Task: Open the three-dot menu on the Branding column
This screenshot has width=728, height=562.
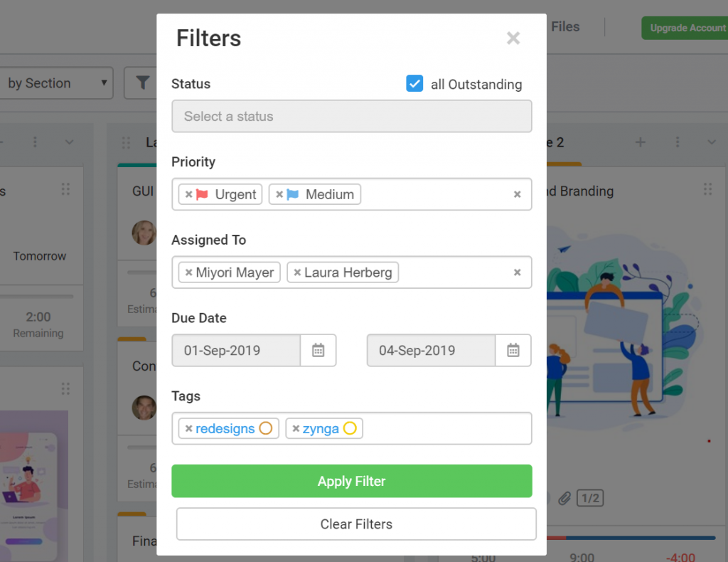Action: pyautogui.click(x=678, y=142)
